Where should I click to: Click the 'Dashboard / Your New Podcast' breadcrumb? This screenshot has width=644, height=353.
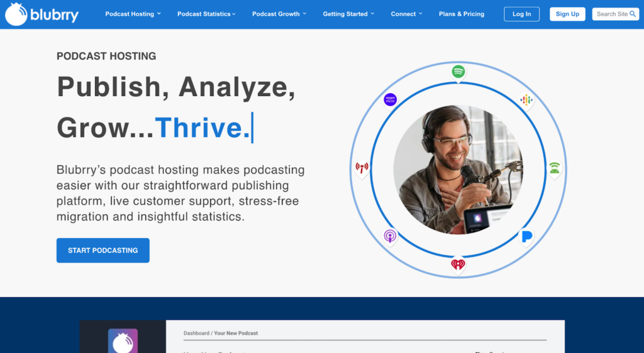coord(221,334)
